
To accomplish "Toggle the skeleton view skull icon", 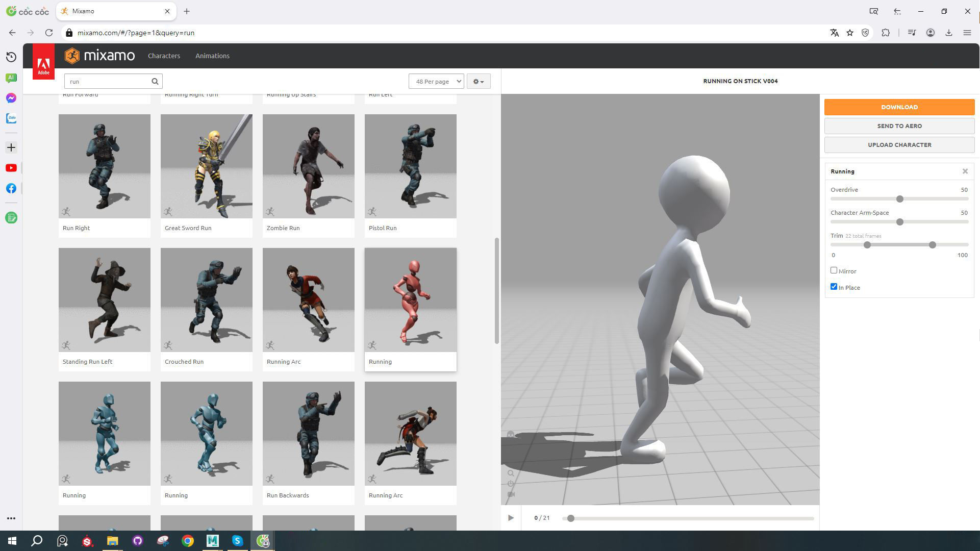I will click(x=511, y=434).
